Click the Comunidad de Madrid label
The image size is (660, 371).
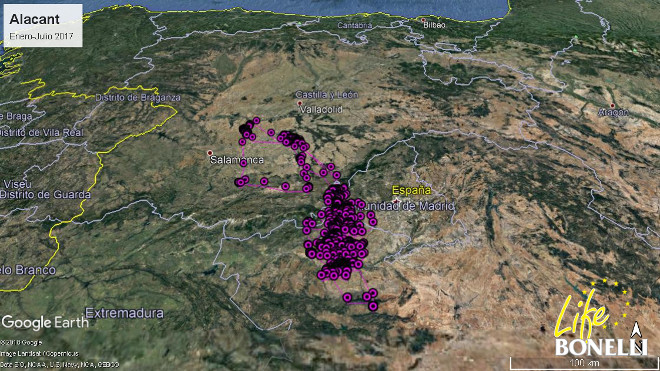click(407, 206)
